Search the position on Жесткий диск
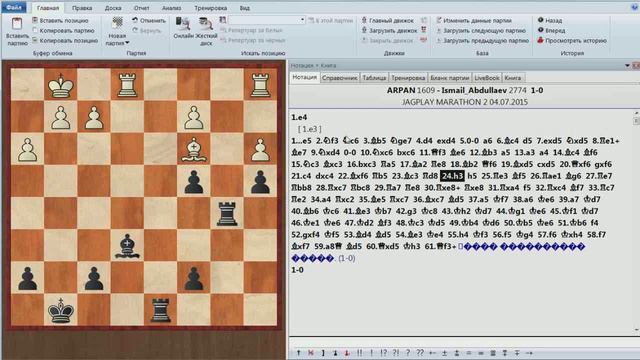 [206, 31]
